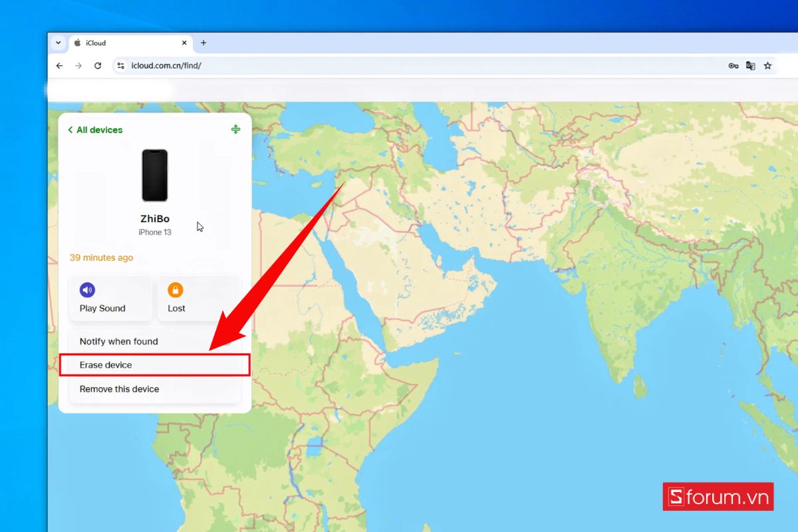Reload the iCloud page
Screen dimensions: 798x532
click(98, 66)
